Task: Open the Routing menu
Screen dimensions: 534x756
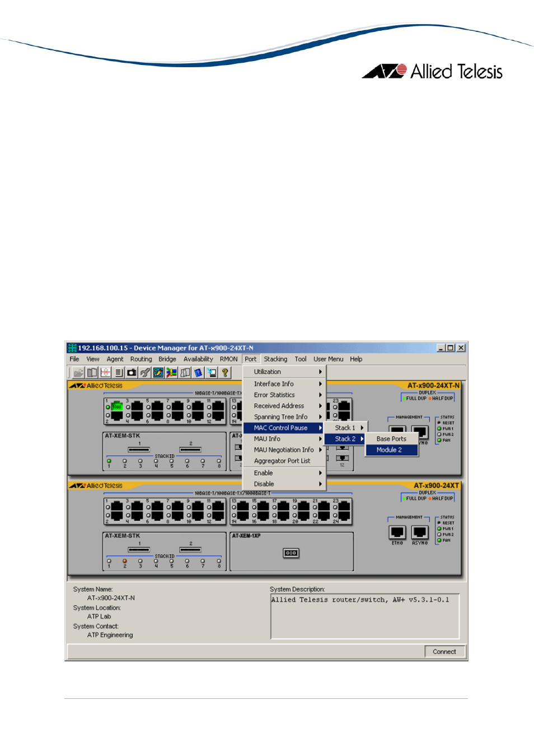Action: coord(141,359)
